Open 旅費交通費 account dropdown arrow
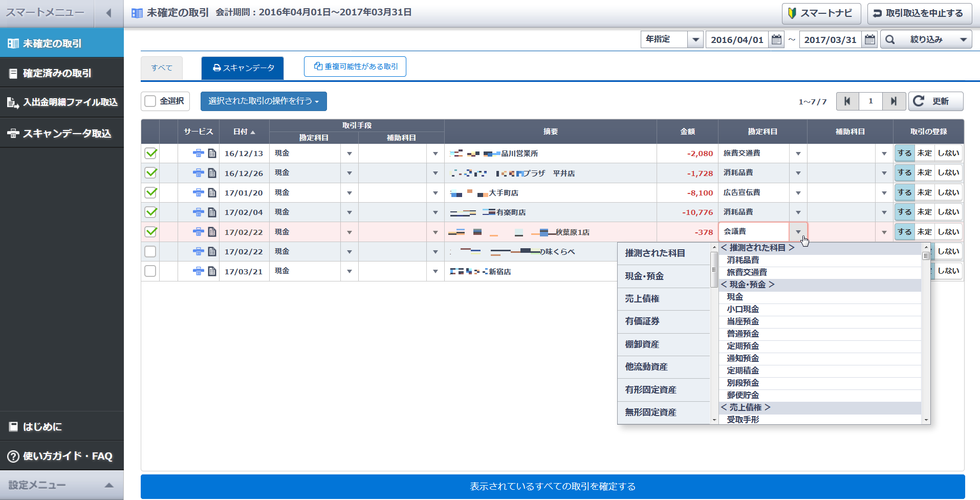 click(798, 154)
